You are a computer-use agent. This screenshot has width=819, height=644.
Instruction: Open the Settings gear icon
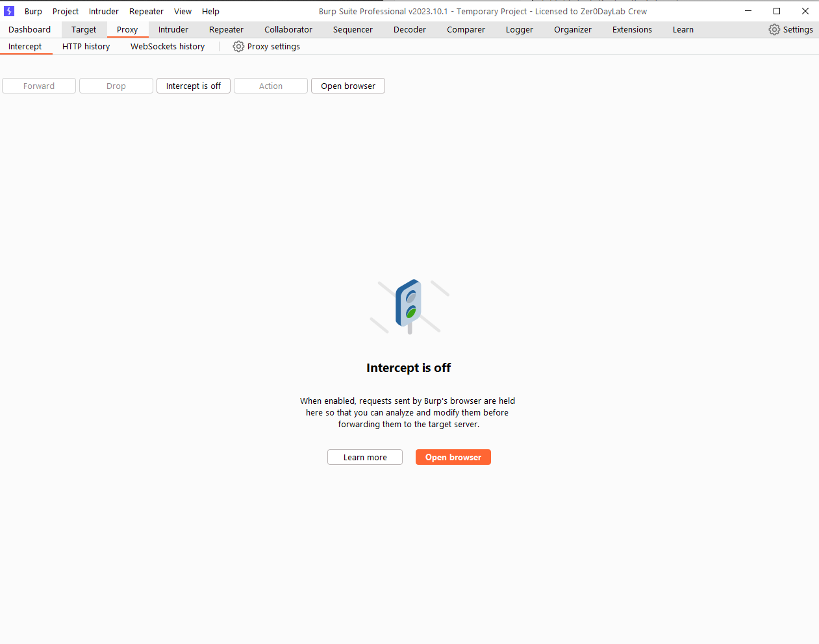[774, 30]
